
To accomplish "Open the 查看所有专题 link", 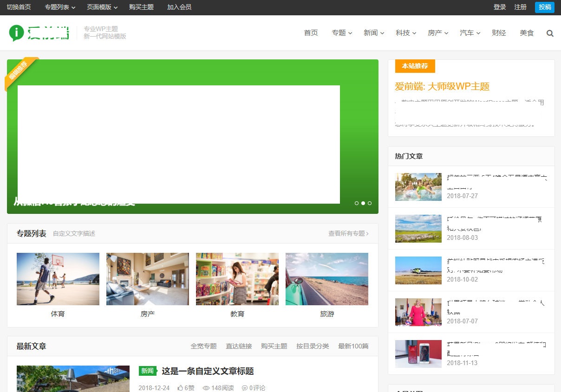I will pyautogui.click(x=349, y=234).
